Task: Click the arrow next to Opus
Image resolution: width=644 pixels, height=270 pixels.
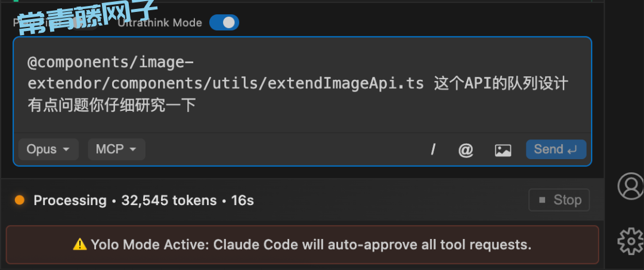Action: pos(66,150)
